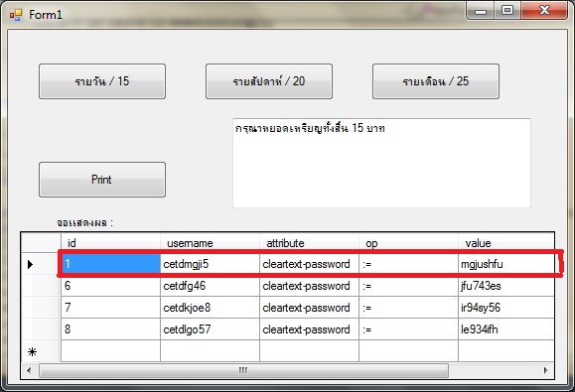Screen dimensions: 575x392
Task: Open the Form1 window icon menu
Action: pos(16,15)
